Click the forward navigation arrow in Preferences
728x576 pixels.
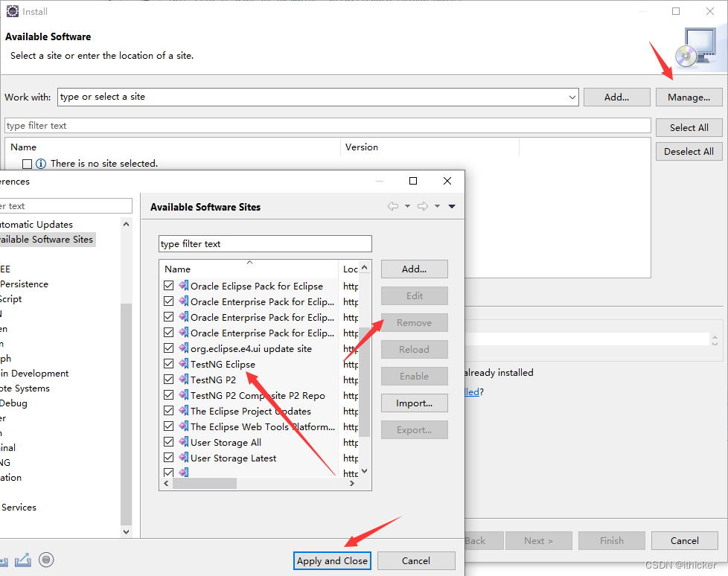(423, 206)
